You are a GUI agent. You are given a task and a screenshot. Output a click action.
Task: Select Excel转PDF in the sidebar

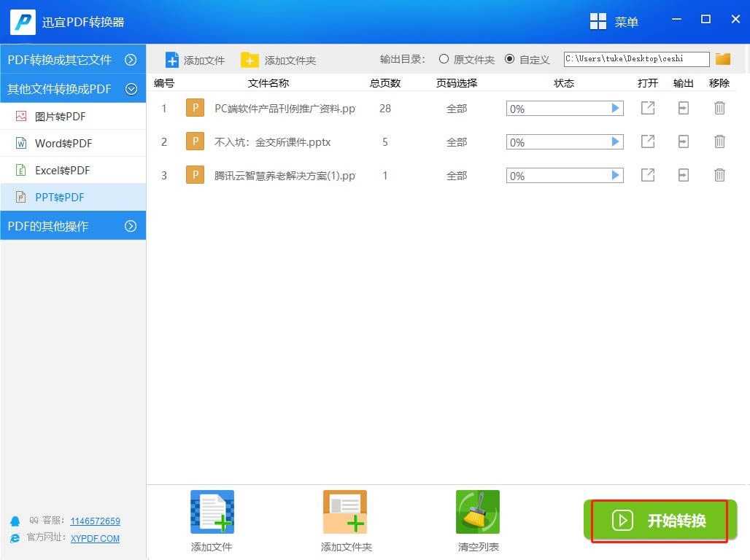[73, 170]
